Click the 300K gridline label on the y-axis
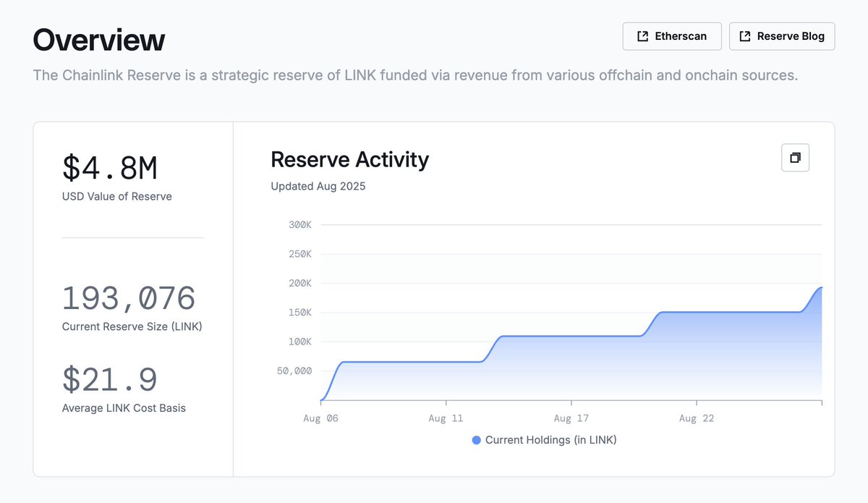 pyautogui.click(x=299, y=224)
